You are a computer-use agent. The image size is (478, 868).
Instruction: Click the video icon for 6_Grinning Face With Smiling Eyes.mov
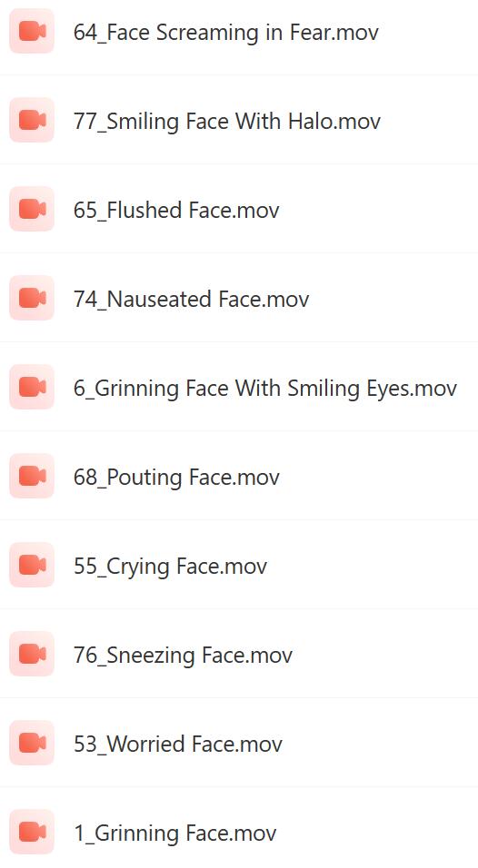pos(32,387)
